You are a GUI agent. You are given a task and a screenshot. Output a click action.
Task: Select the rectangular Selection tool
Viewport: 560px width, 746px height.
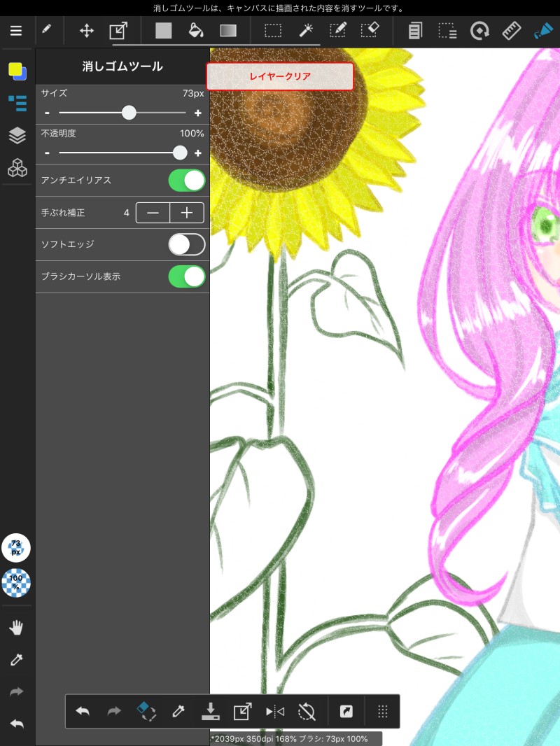click(x=273, y=31)
